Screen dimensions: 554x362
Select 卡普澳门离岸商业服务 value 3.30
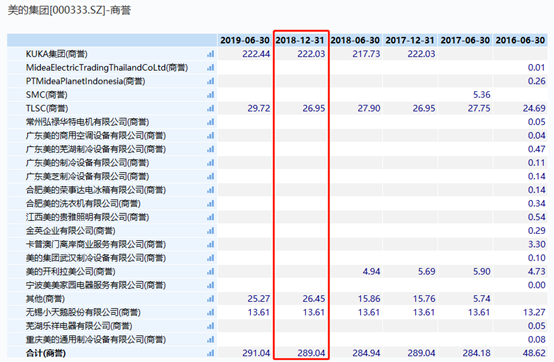pyautogui.click(x=537, y=244)
